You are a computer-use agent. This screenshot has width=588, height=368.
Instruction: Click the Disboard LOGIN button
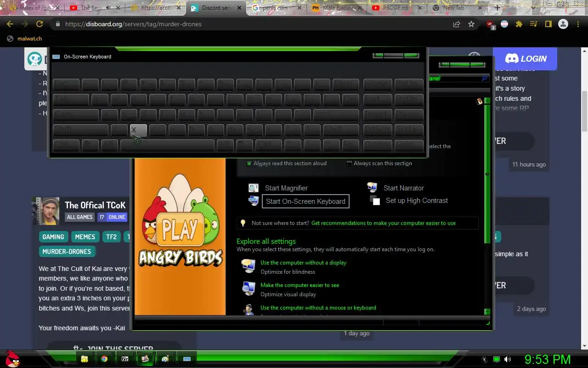(x=525, y=59)
